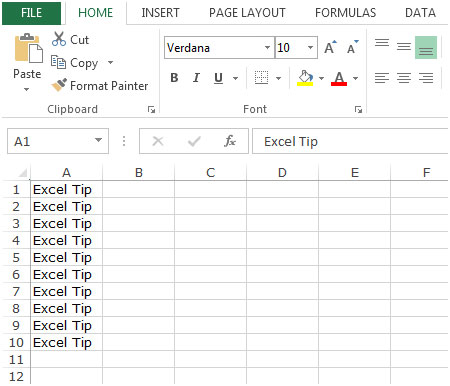Activate the Format Painter brush
Image resolution: width=450 pixels, height=386 pixels.
pos(59,85)
